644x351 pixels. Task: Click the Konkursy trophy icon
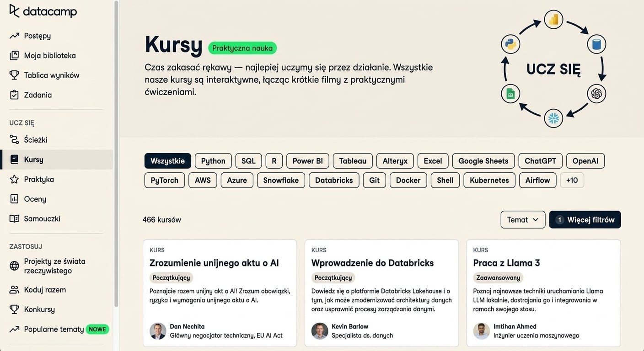pyautogui.click(x=14, y=309)
